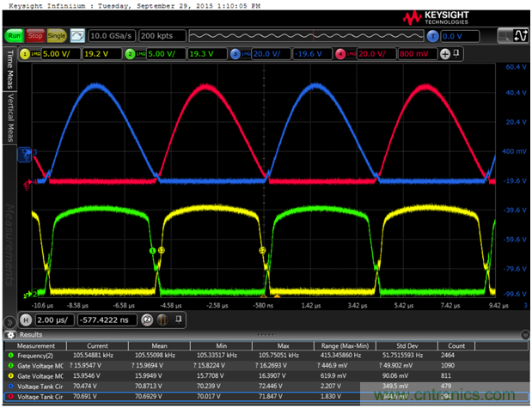Expand the Results panel chevron at right
The image size is (532, 408).
(x=525, y=334)
